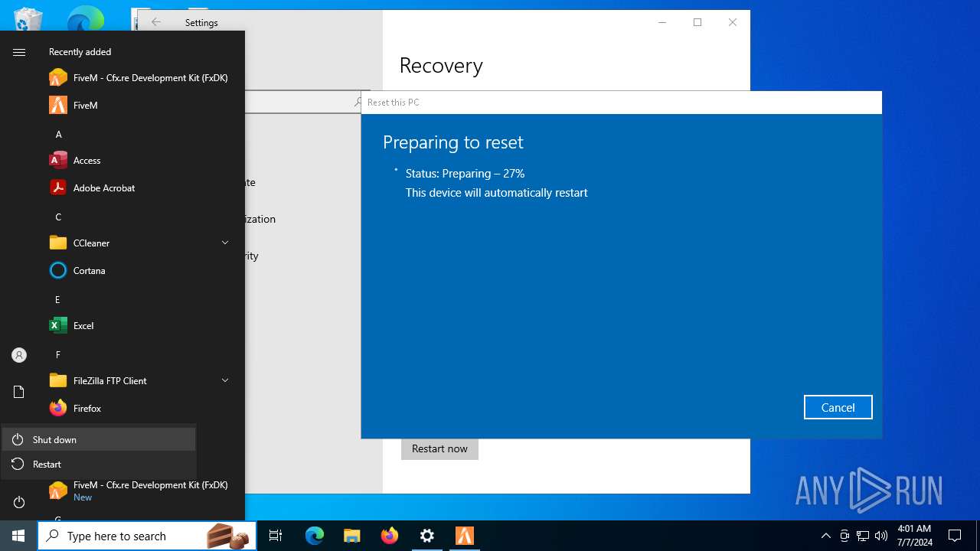
Task: Click the Meet Now tray icon
Action: (x=844, y=536)
